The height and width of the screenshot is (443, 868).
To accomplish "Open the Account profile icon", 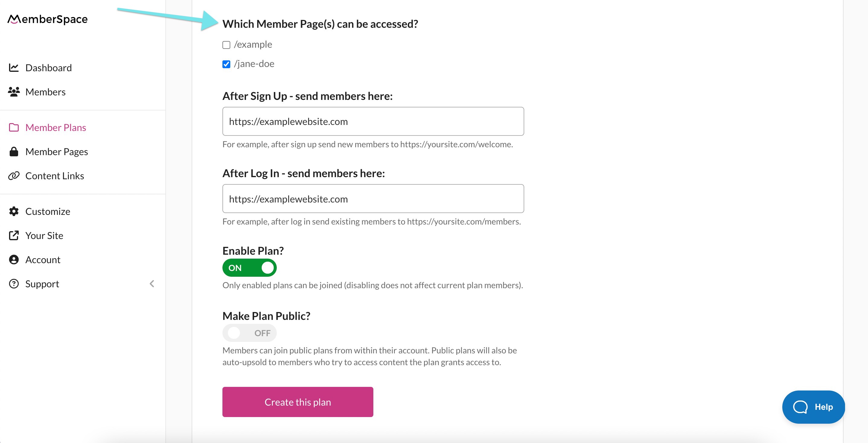I will [14, 260].
